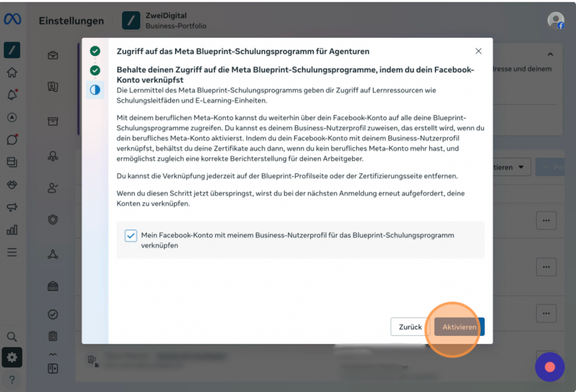
Task: Switch to Einstellungen in the header
Action: point(71,21)
